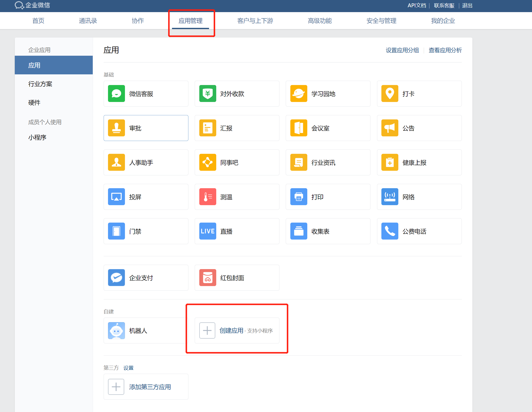Click the 健康上报 clipboard icon
Image resolution: width=532 pixels, height=412 pixels.
point(390,162)
